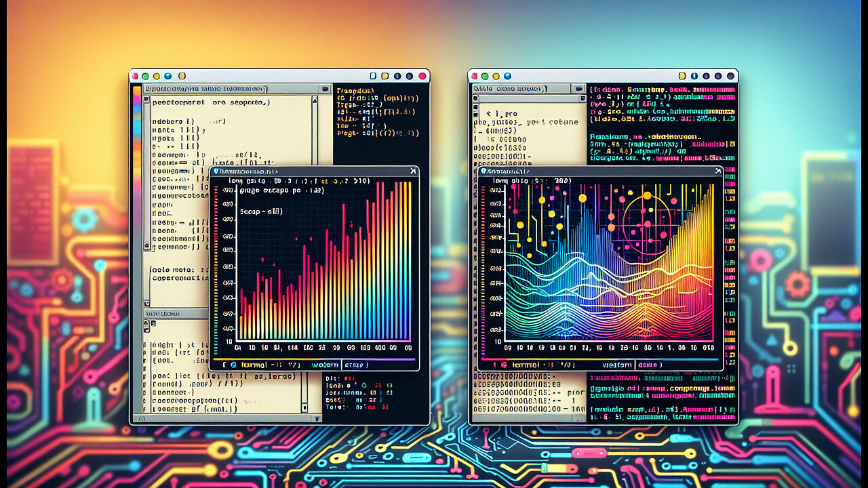This screenshot has height=488, width=868.
Task: Click the small button at right of left editor header
Action: coord(325,89)
